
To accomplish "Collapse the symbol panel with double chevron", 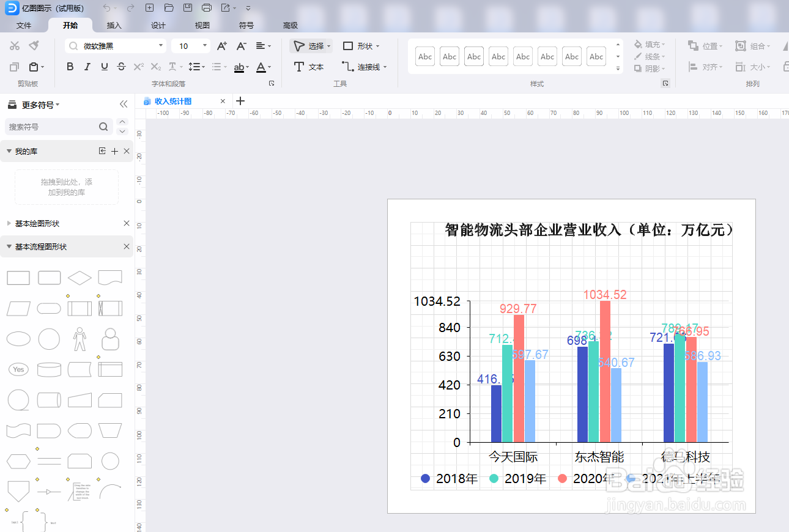I will (124, 105).
